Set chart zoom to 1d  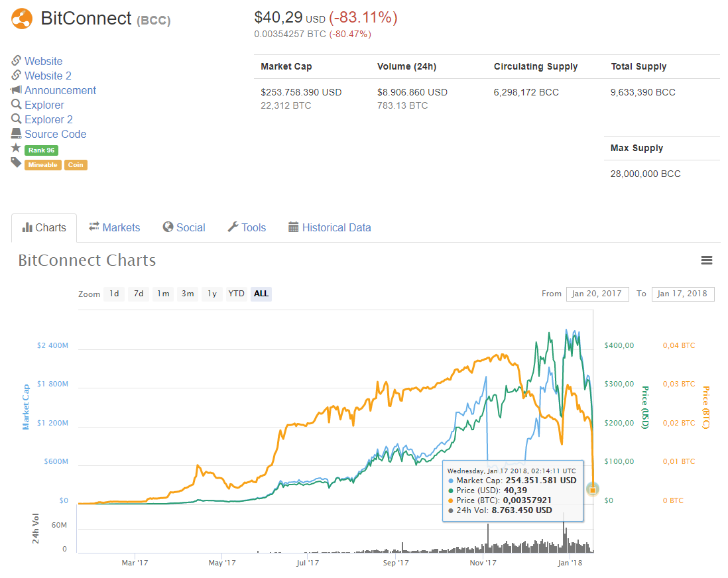click(x=114, y=294)
